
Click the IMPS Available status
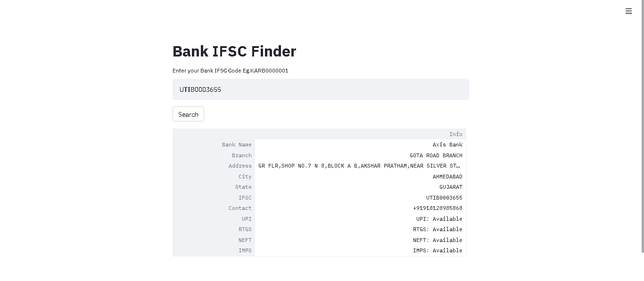tap(438, 250)
